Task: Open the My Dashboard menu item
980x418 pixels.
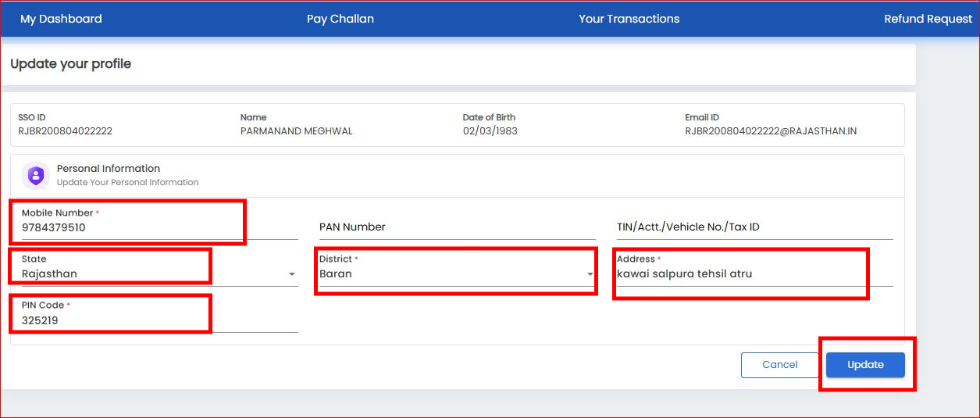Action: (x=61, y=19)
